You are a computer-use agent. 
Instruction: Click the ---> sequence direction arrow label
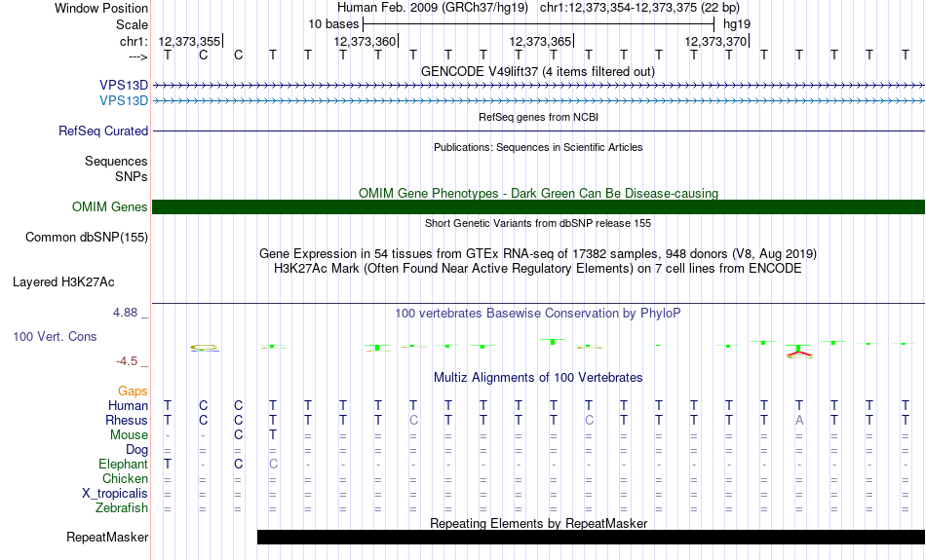[138, 56]
